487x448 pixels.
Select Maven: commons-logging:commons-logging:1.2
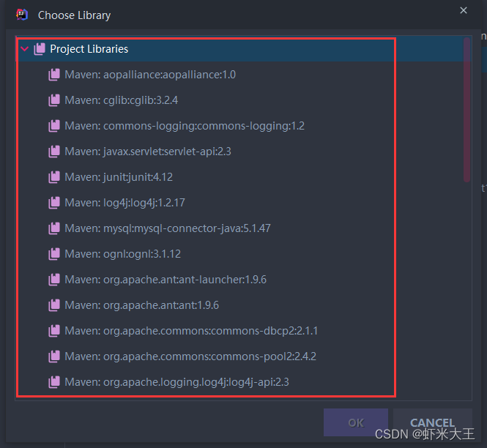coord(185,126)
